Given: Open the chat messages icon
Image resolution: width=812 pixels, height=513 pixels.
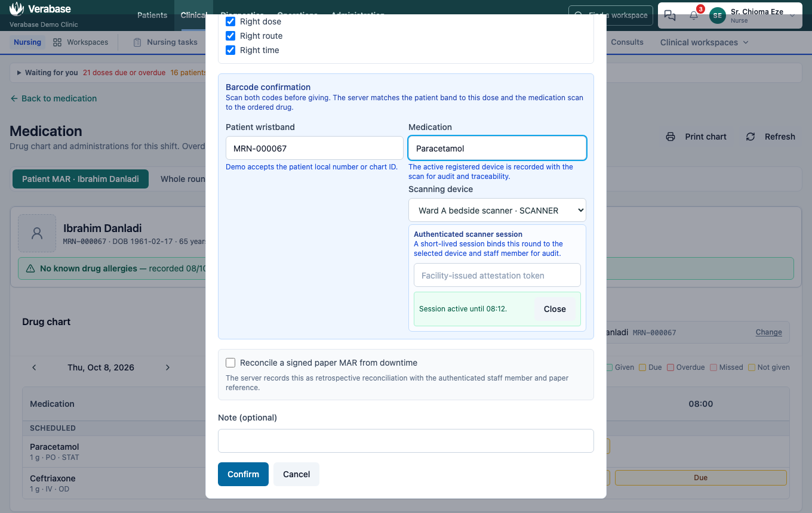Looking at the screenshot, I should (670, 16).
